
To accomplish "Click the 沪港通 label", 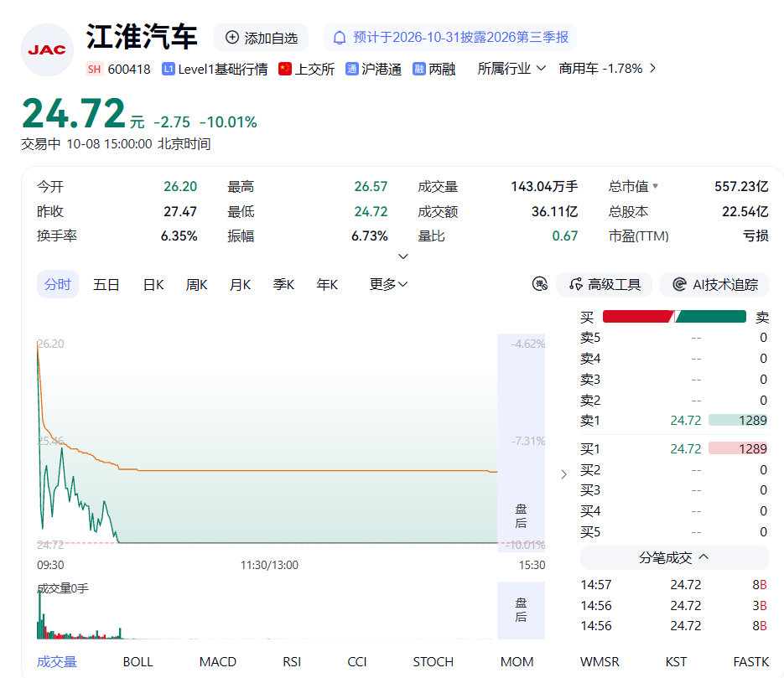I will pyautogui.click(x=382, y=69).
